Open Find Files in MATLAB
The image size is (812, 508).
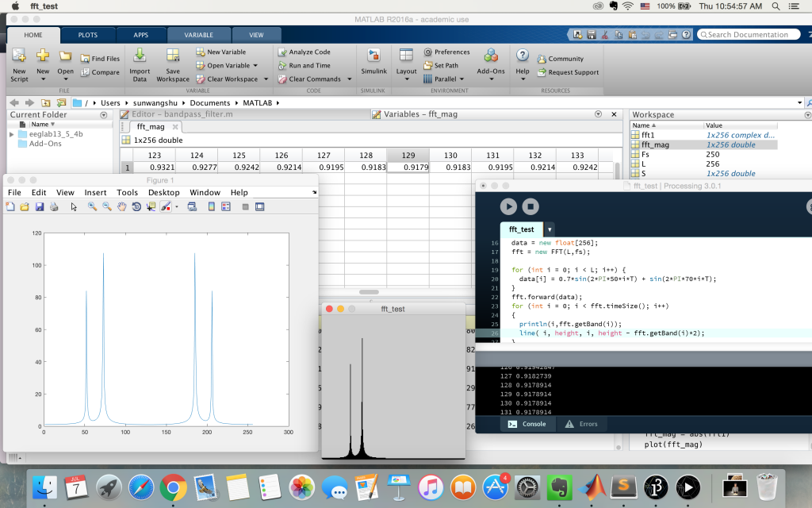pos(100,59)
